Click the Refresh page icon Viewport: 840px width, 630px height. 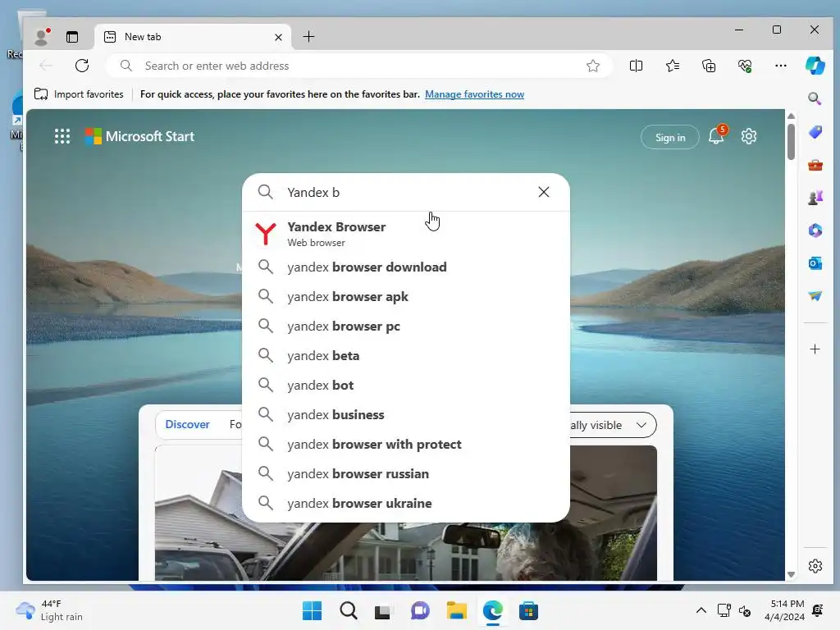[82, 66]
